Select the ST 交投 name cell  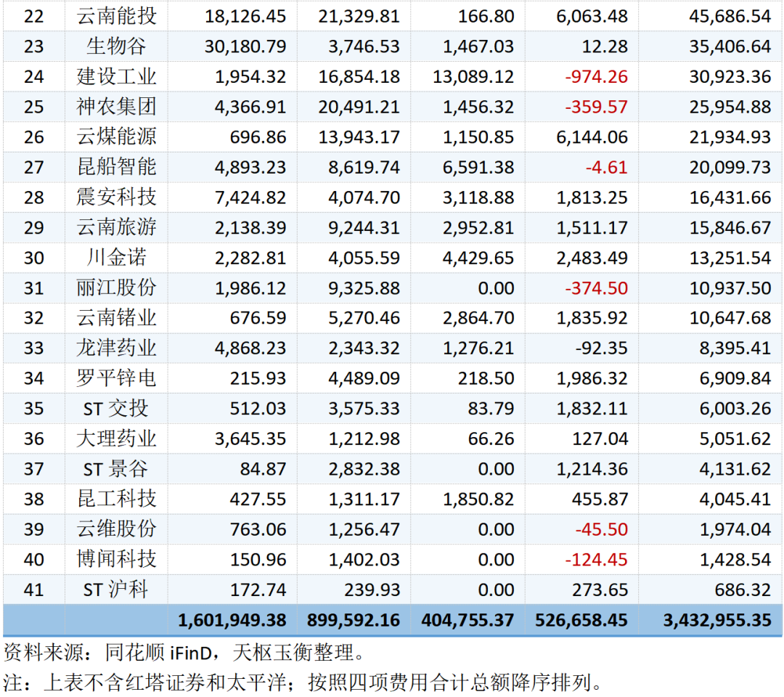point(116,409)
